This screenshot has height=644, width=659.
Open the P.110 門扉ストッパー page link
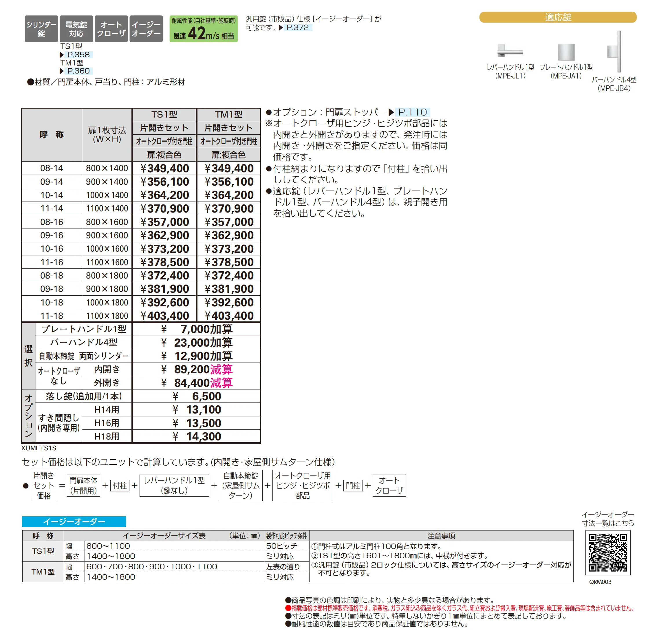[412, 112]
